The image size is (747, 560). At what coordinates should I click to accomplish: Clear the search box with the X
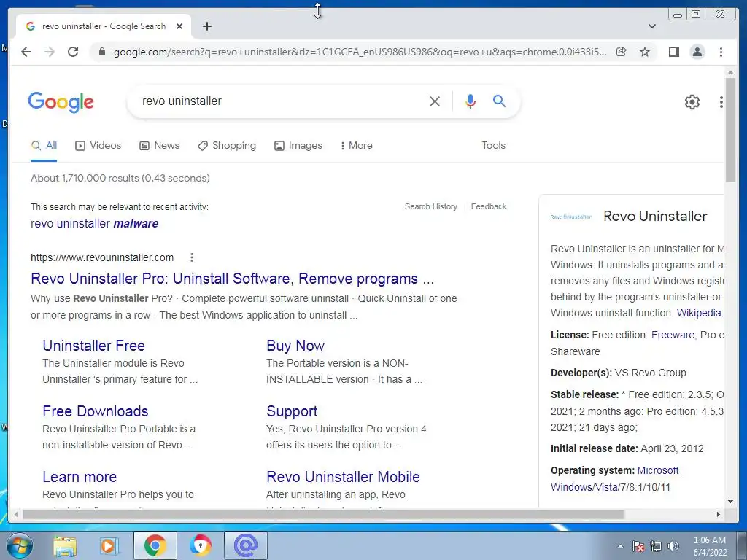(435, 101)
